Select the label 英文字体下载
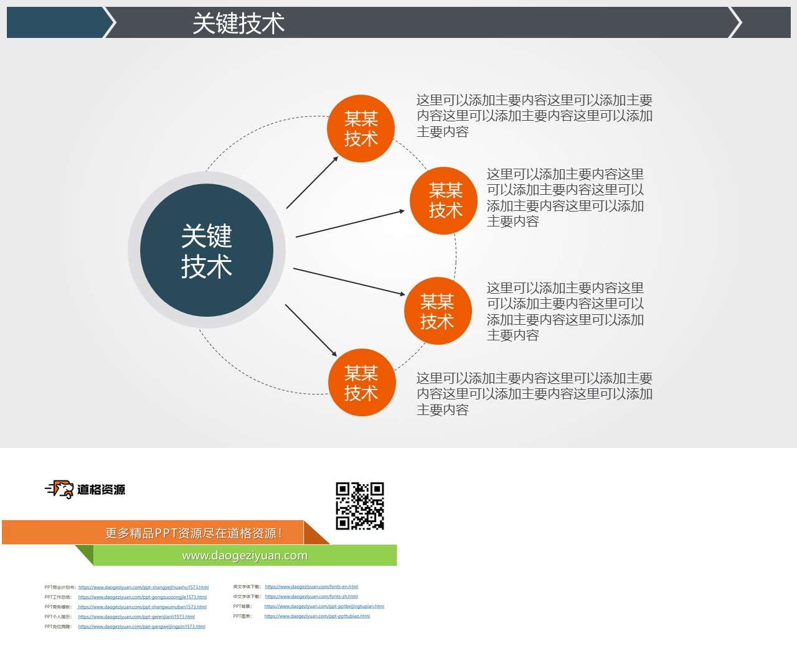This screenshot has width=797, height=672. coord(247,587)
